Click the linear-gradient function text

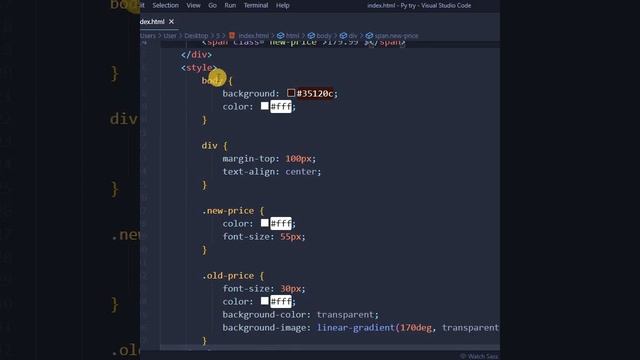(x=356, y=328)
